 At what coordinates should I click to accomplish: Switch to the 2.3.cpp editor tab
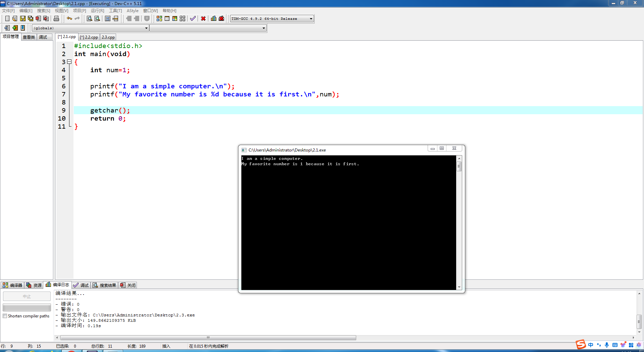coord(108,37)
